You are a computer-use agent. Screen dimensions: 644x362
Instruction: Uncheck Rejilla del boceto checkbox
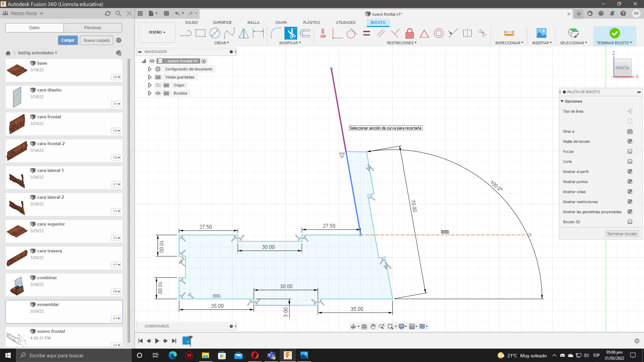[x=630, y=141]
